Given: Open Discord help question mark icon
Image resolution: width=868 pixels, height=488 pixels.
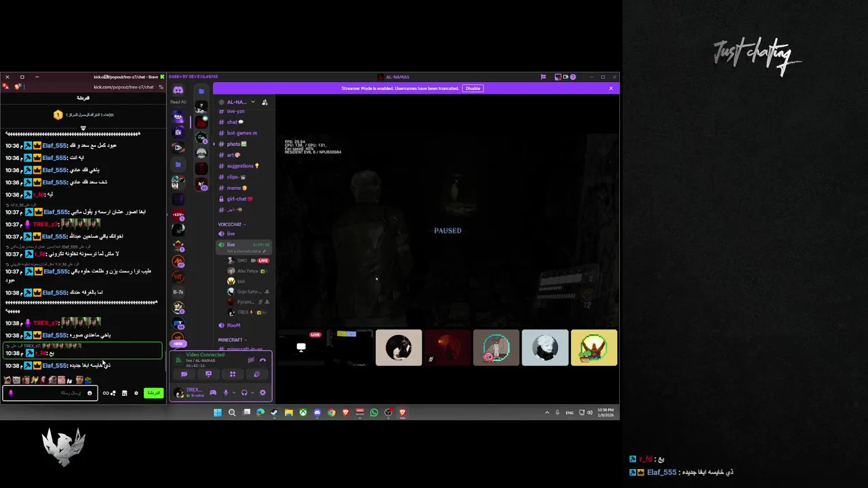Looking at the screenshot, I should (573, 77).
